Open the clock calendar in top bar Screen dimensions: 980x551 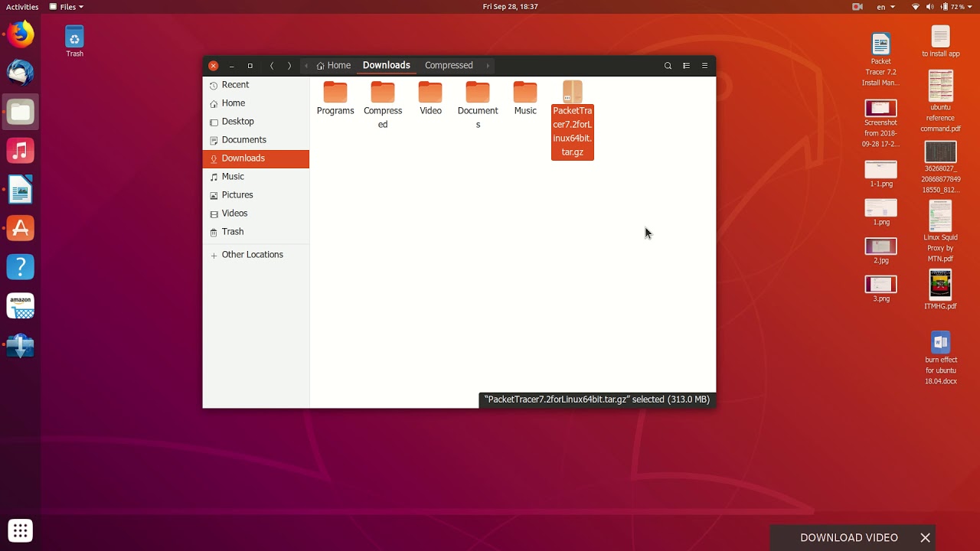[x=510, y=7]
